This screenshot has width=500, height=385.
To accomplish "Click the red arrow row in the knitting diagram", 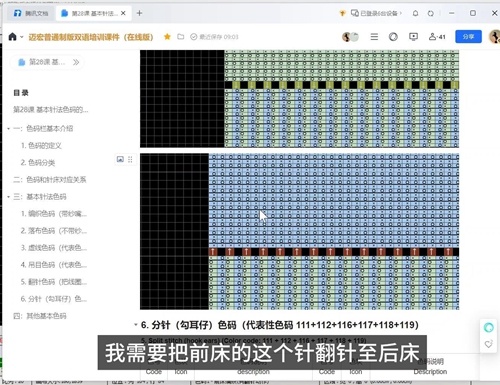I will point(334,252).
